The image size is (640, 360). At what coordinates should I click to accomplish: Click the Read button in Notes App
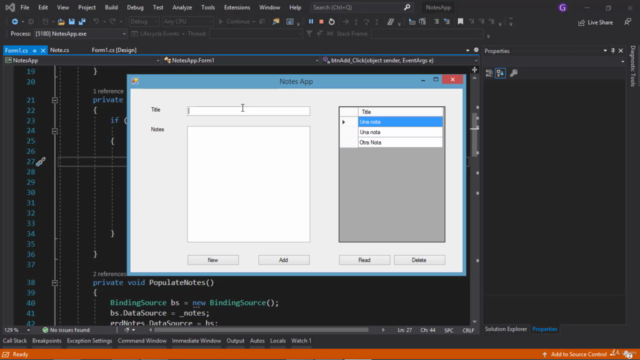[x=364, y=260]
